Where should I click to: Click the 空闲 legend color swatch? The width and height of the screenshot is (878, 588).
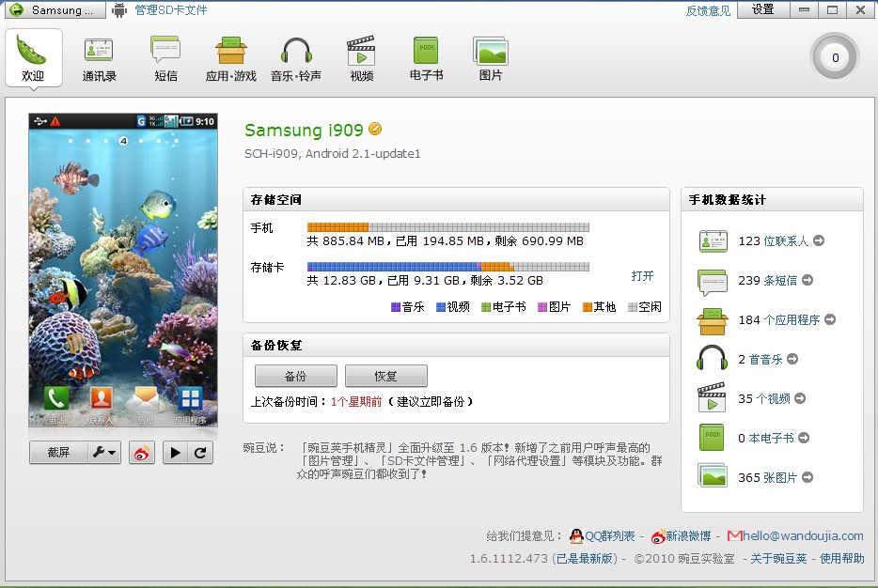(633, 306)
